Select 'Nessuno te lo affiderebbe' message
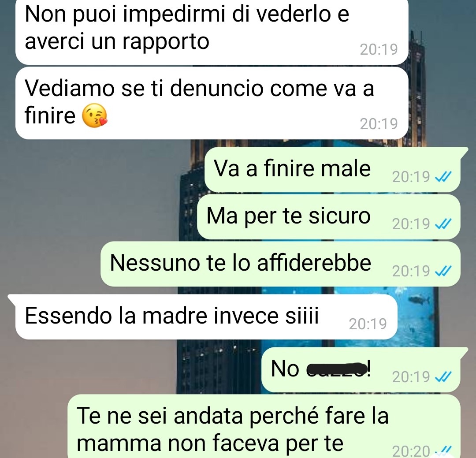Viewport: 476px width, 458px height. click(280, 264)
